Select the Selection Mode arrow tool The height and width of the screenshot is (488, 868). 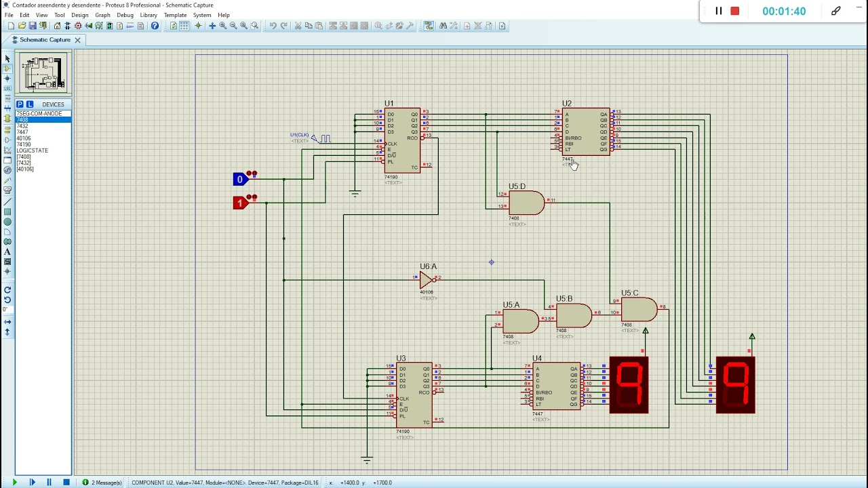[7, 59]
